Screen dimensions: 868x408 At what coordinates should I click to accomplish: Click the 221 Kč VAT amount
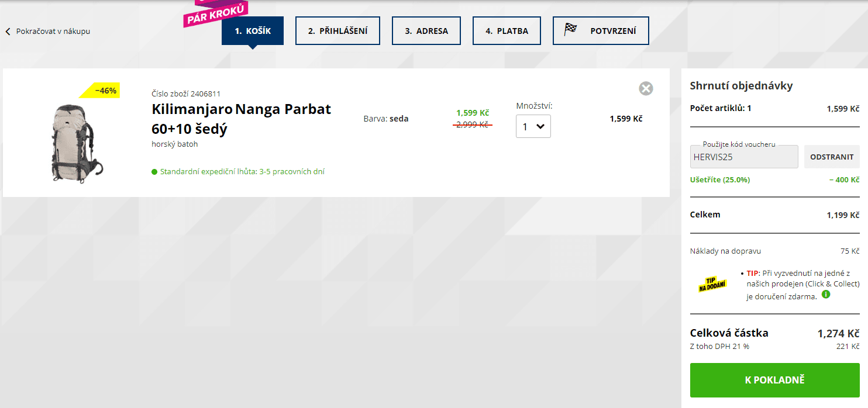(848, 347)
